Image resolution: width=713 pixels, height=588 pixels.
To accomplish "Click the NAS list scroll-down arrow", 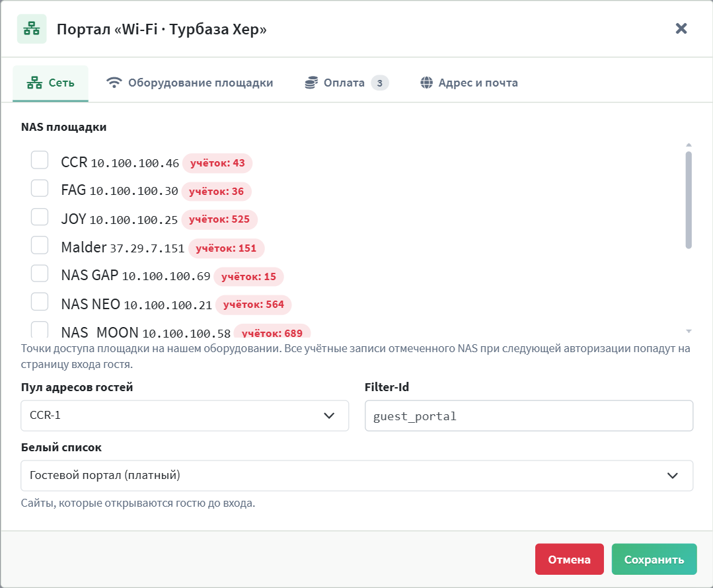I will tap(689, 331).
